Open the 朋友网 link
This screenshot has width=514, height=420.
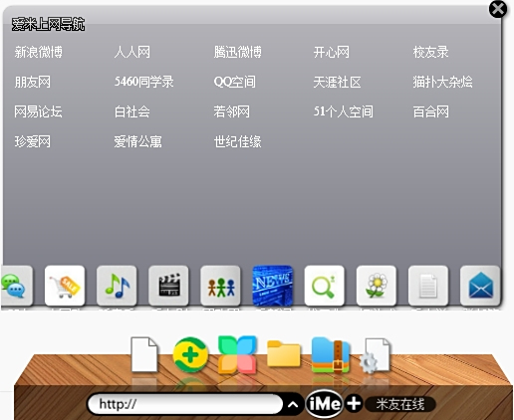click(x=33, y=82)
